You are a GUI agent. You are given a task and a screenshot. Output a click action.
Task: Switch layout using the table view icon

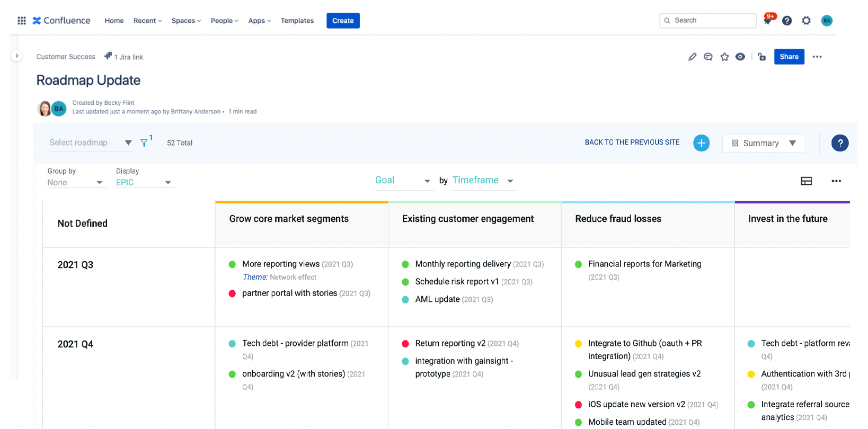pos(806,181)
